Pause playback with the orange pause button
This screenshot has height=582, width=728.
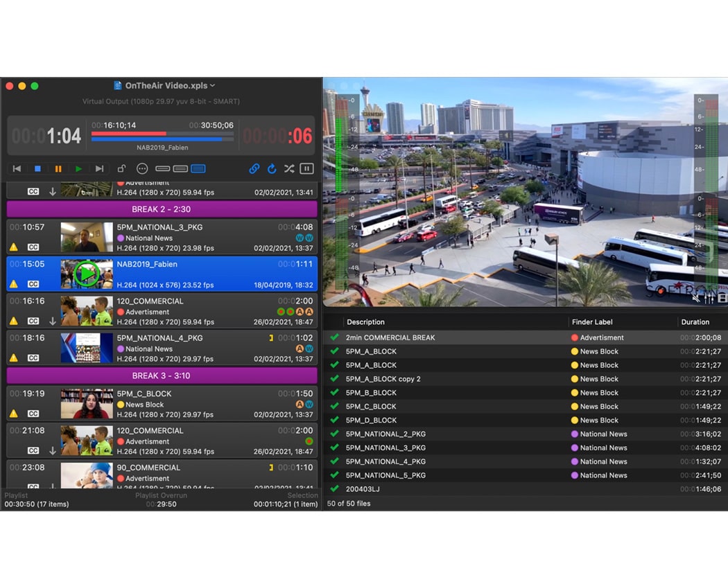pos(58,169)
